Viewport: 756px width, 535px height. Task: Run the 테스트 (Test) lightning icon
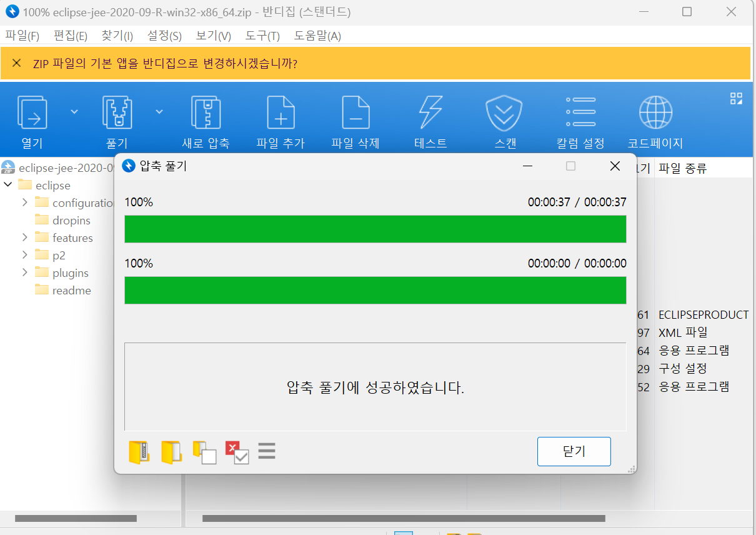(x=430, y=112)
